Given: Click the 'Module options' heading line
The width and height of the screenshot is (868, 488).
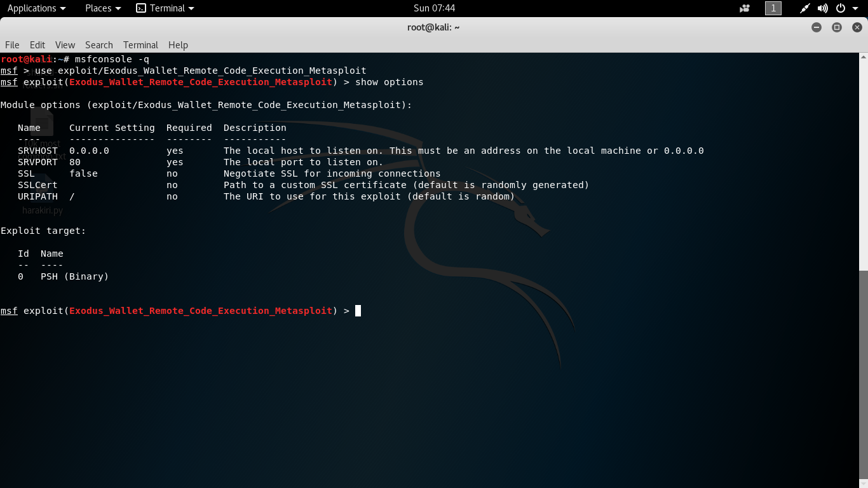Looking at the screenshot, I should tap(206, 105).
